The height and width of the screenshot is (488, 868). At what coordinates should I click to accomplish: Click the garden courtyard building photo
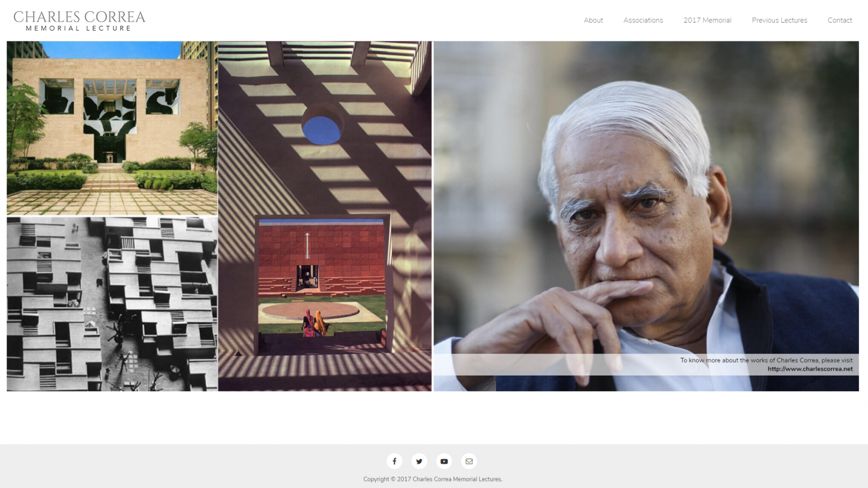112,128
